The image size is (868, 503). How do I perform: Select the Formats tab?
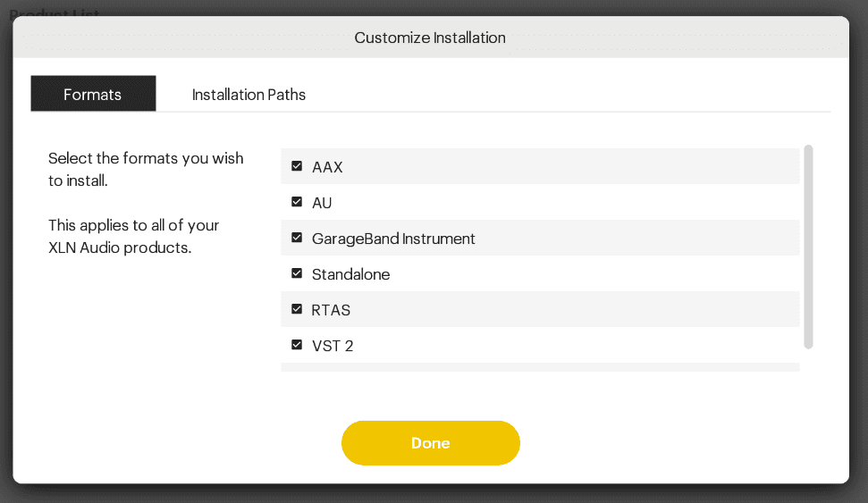[93, 94]
